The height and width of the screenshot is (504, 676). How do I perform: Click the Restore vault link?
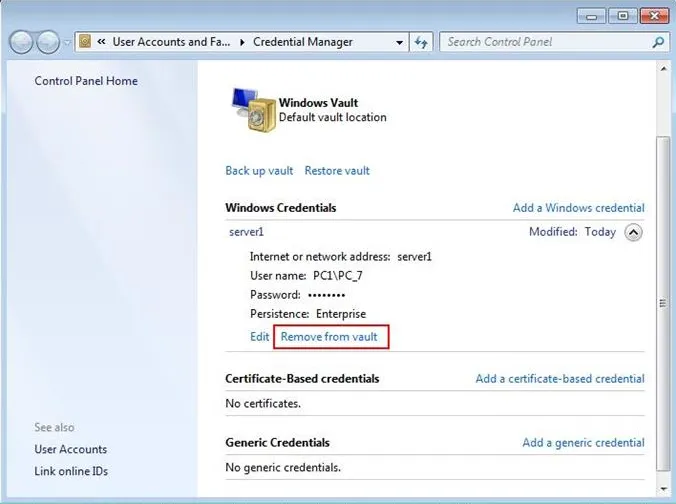point(337,171)
